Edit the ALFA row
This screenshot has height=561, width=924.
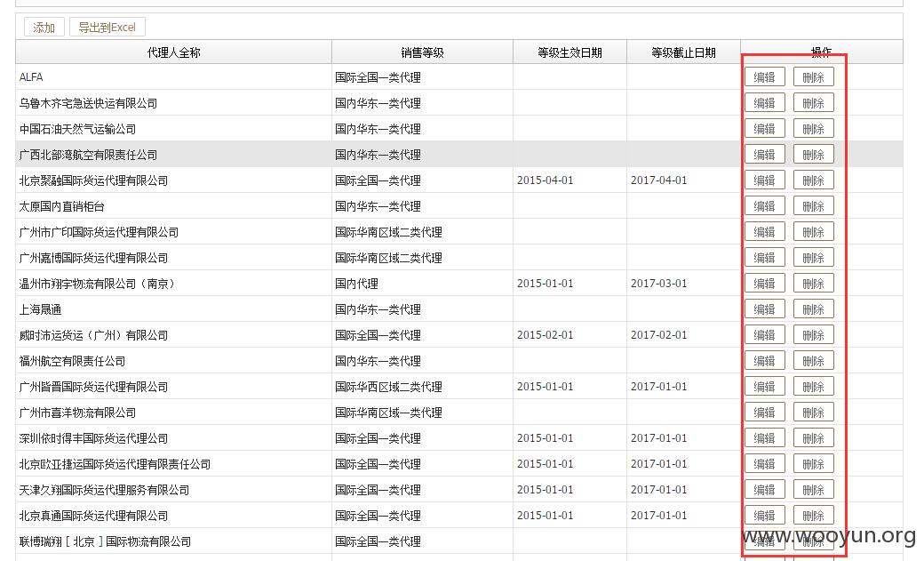764,77
